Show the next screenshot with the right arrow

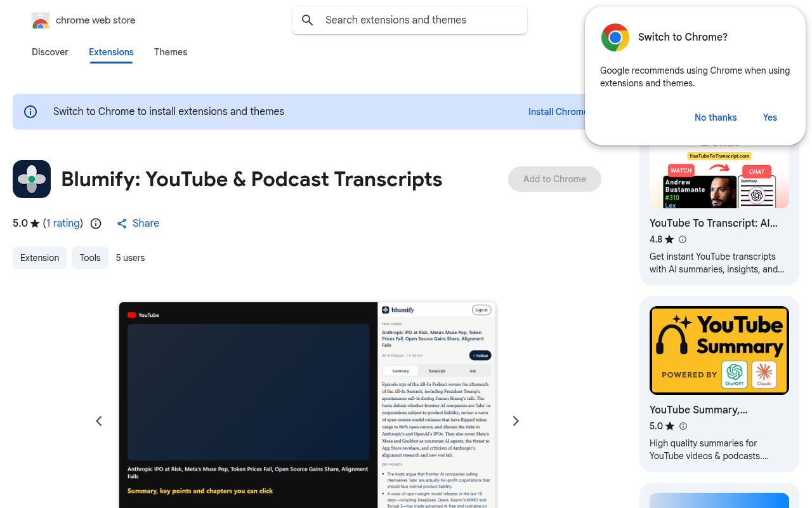516,421
